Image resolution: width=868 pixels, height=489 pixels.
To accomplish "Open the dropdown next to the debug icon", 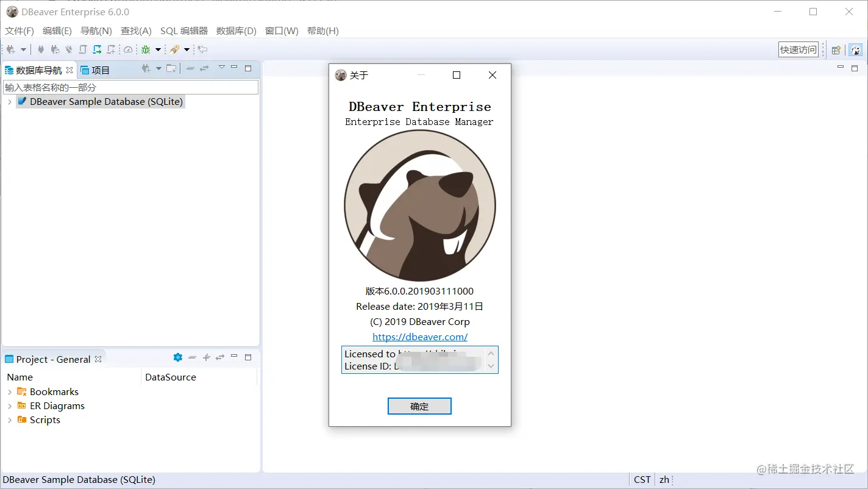I will point(158,49).
